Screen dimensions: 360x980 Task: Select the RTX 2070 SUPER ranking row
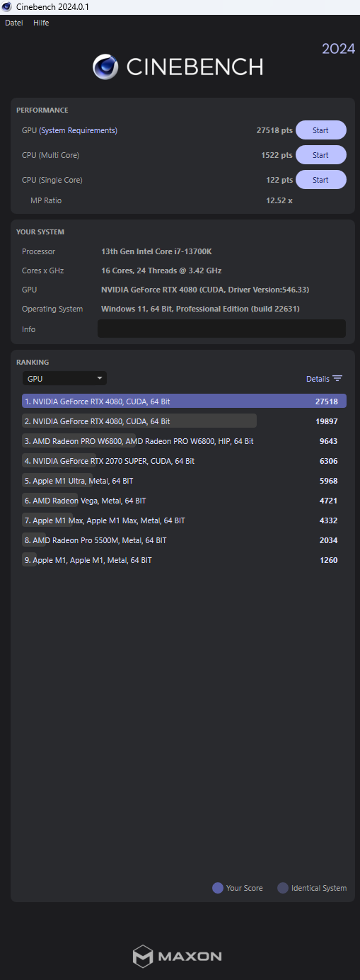tap(184, 461)
